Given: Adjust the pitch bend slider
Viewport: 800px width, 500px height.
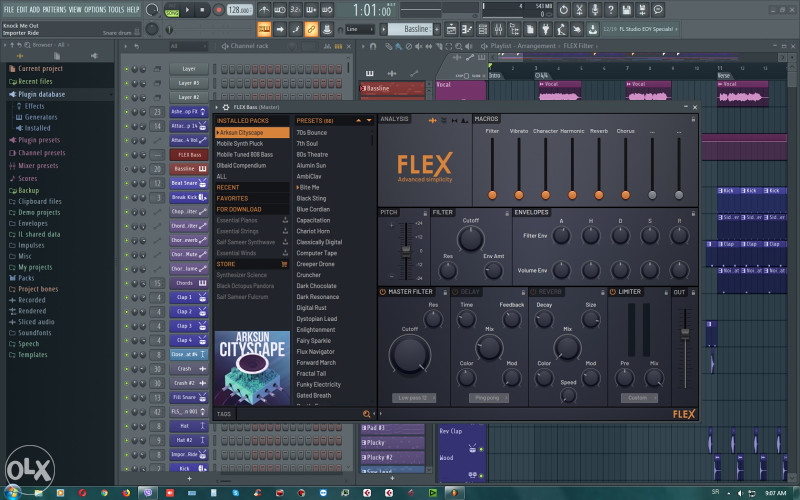Looking at the screenshot, I should coord(406,251).
